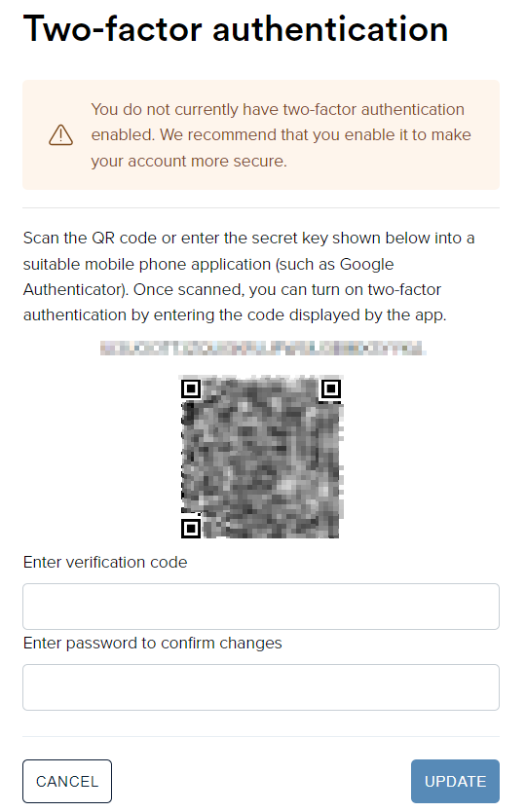Click the center of the QR code image
This screenshot has height=812, width=526.
[x=261, y=459]
